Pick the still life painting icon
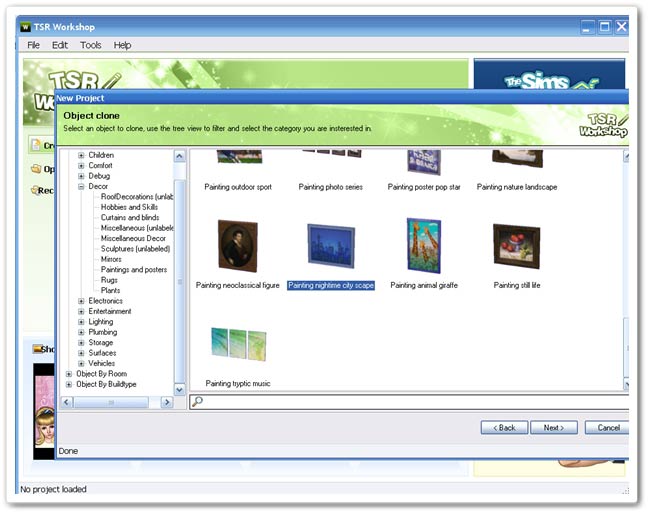The width and height of the screenshot is (650, 515). tap(516, 246)
